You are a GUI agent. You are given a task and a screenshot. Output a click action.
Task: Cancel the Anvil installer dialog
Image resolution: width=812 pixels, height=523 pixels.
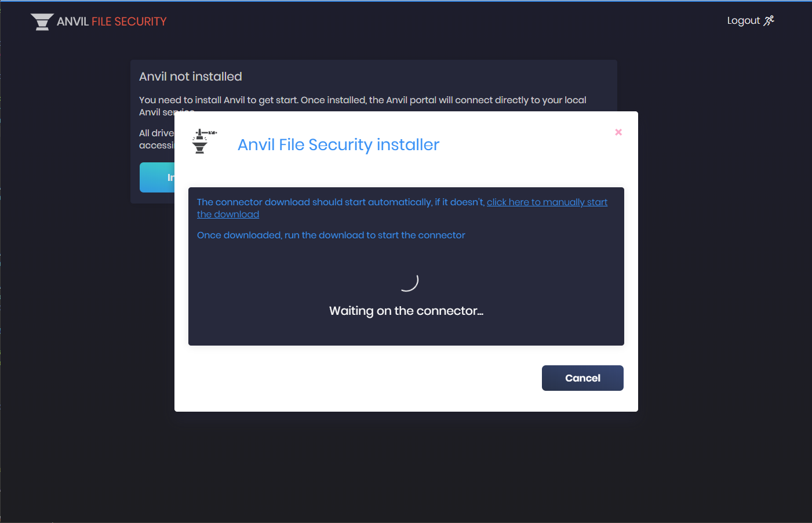[582, 378]
